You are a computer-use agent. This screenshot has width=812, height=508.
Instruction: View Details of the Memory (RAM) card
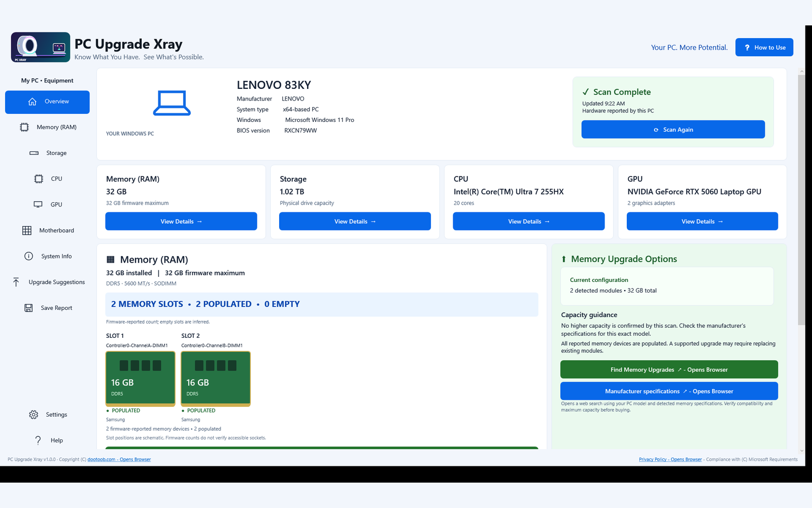pyautogui.click(x=181, y=221)
